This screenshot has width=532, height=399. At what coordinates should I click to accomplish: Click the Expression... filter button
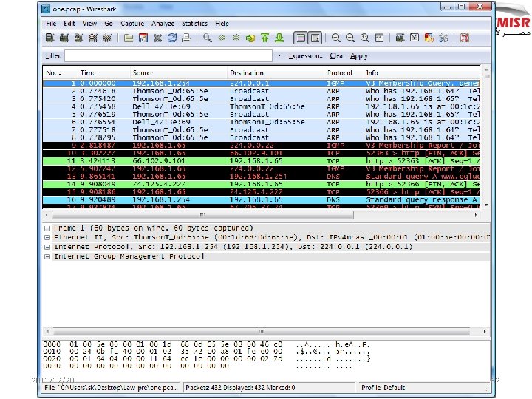[x=306, y=55]
